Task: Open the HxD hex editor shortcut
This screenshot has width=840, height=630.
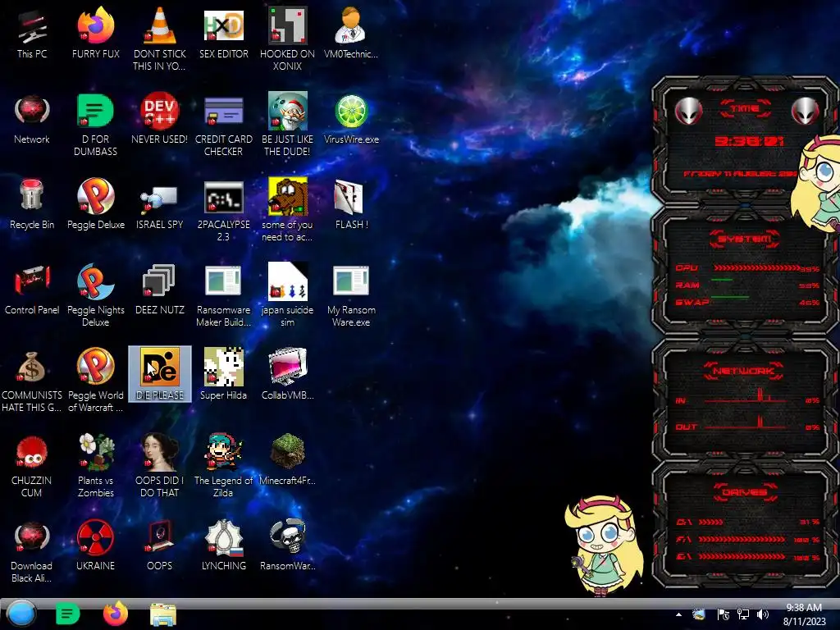Action: pos(223,33)
